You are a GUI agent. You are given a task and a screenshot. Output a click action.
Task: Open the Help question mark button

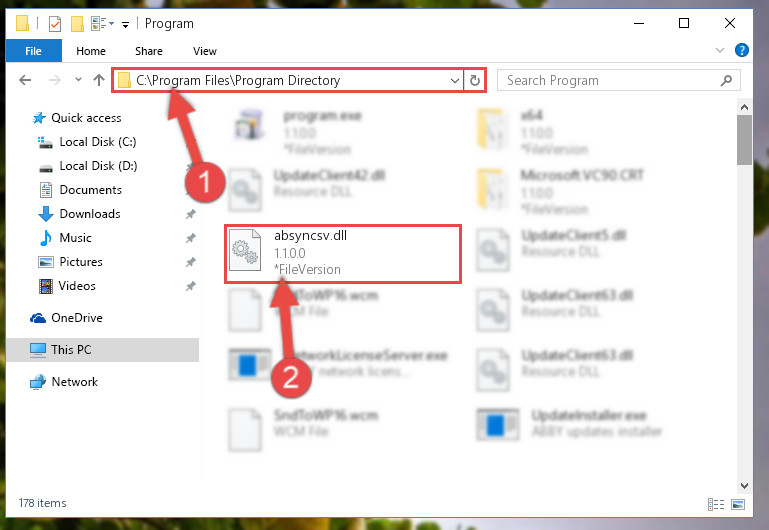[x=742, y=50]
